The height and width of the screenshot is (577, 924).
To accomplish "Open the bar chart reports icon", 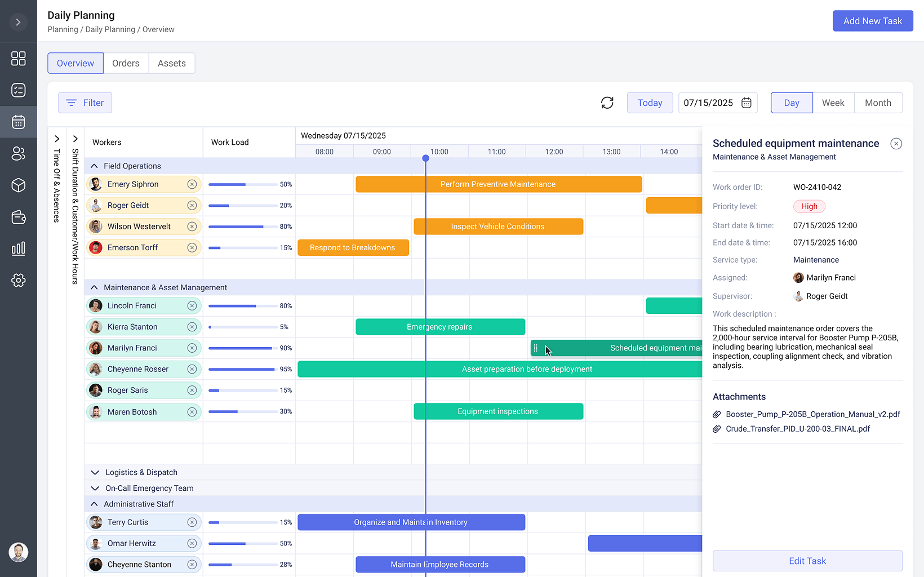I will tap(18, 248).
